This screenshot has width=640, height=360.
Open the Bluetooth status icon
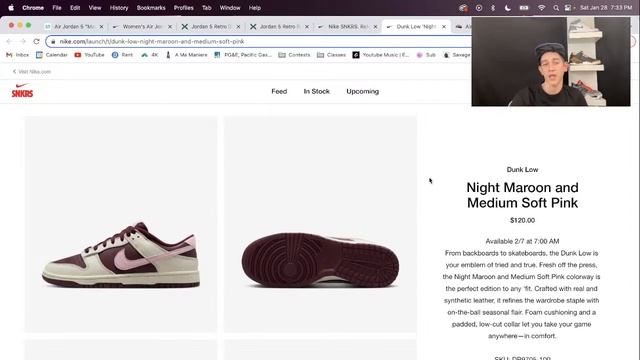click(x=493, y=8)
